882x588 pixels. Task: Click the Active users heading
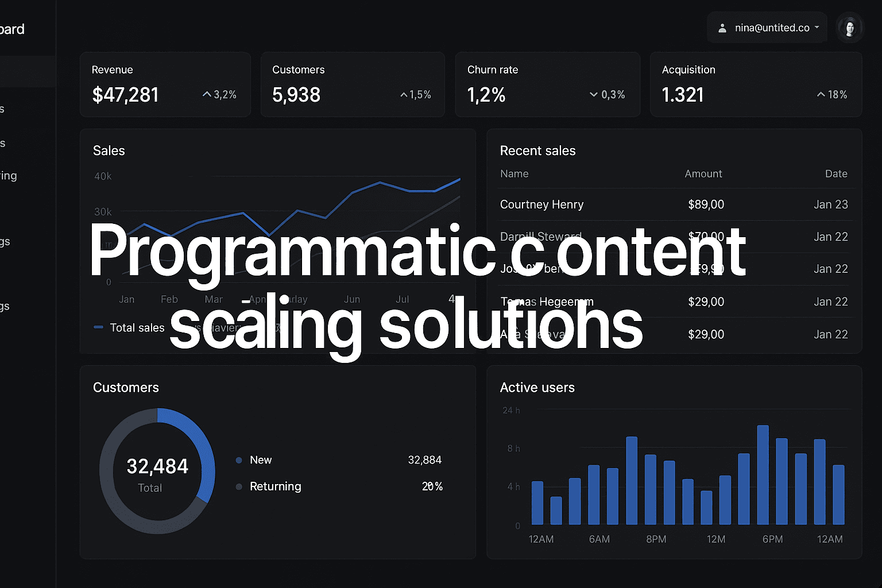tap(537, 388)
